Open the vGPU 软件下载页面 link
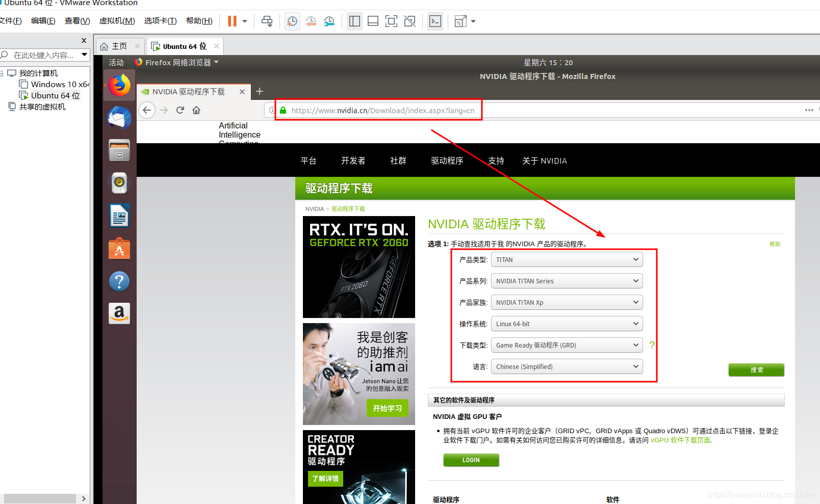820x504 pixels. [680, 440]
